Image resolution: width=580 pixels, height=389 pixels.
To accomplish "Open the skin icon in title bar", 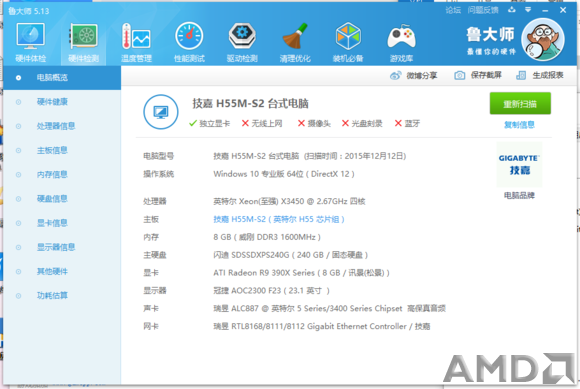I will [x=512, y=10].
